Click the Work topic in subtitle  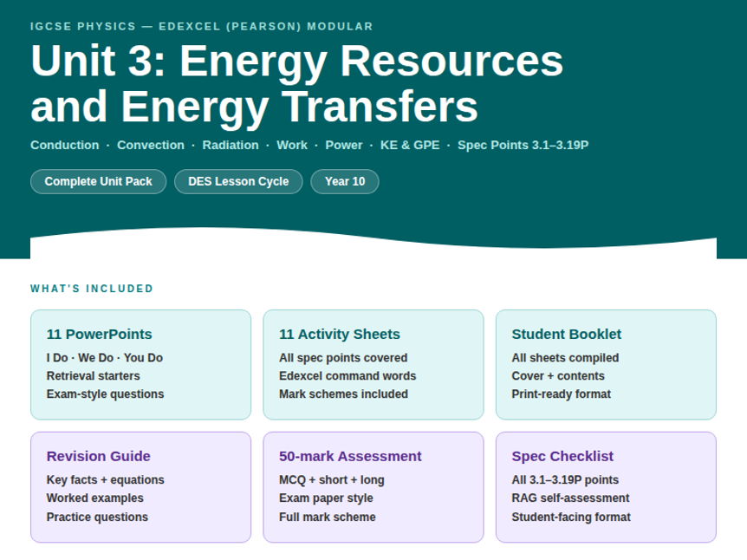point(292,145)
